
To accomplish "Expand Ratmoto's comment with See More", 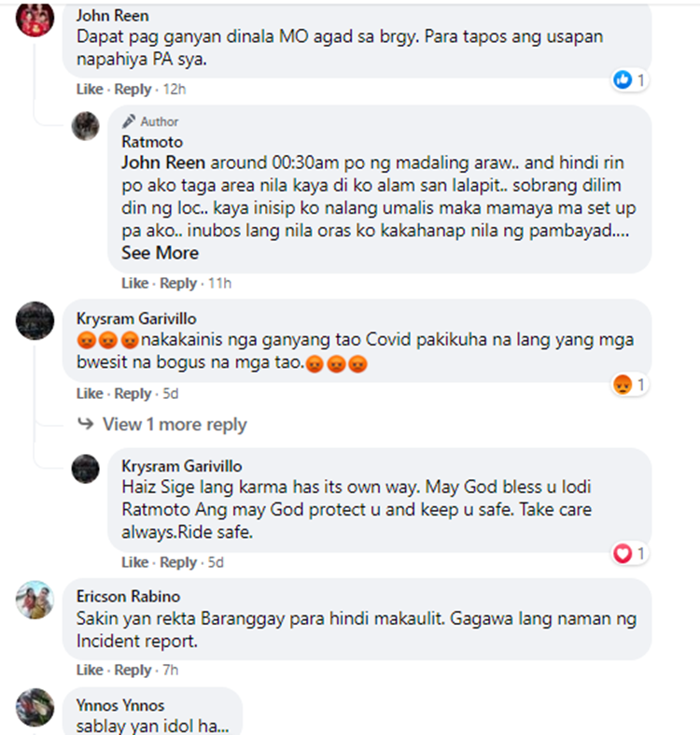I will [x=161, y=253].
